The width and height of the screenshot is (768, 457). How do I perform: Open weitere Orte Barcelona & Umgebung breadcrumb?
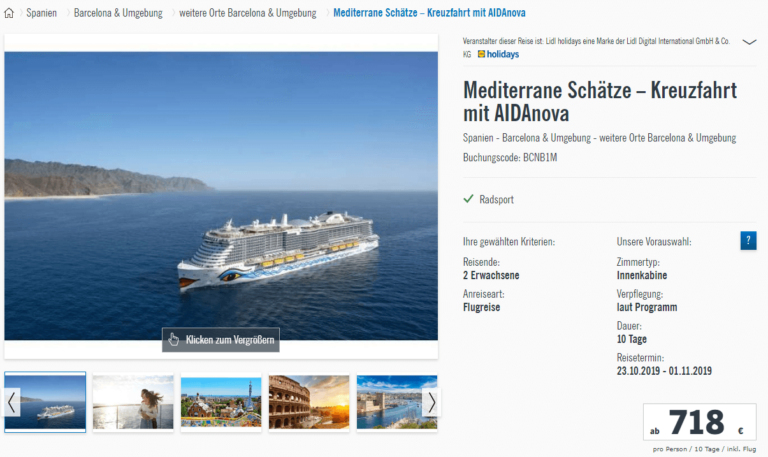pyautogui.click(x=248, y=13)
